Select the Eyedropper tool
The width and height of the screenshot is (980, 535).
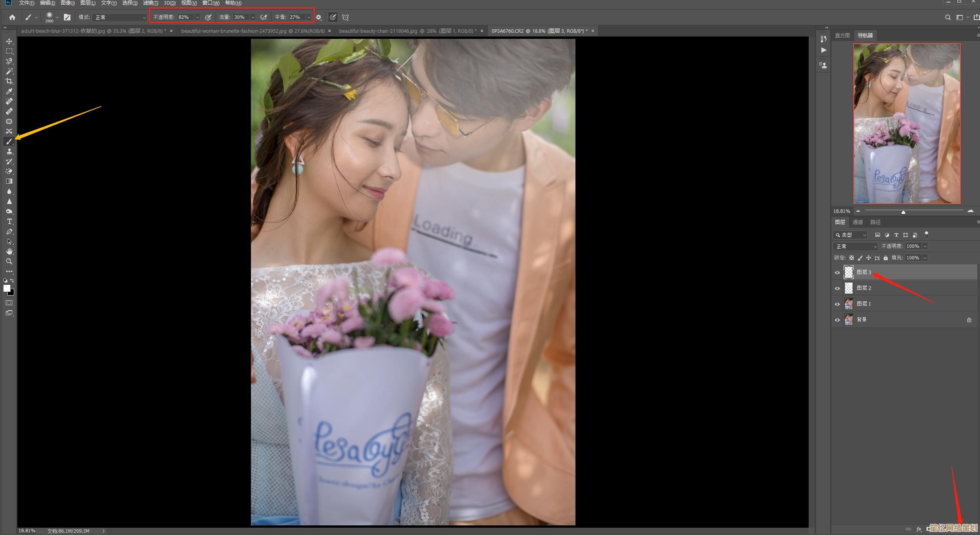tap(9, 91)
